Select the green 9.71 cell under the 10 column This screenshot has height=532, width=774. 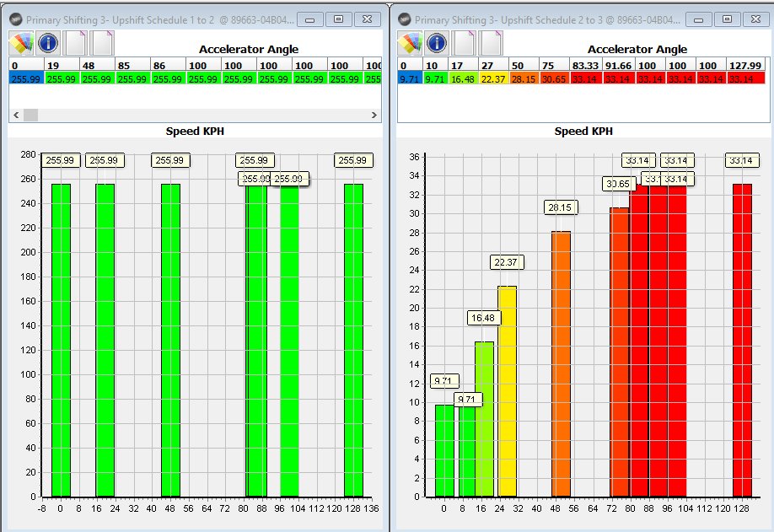click(x=435, y=78)
